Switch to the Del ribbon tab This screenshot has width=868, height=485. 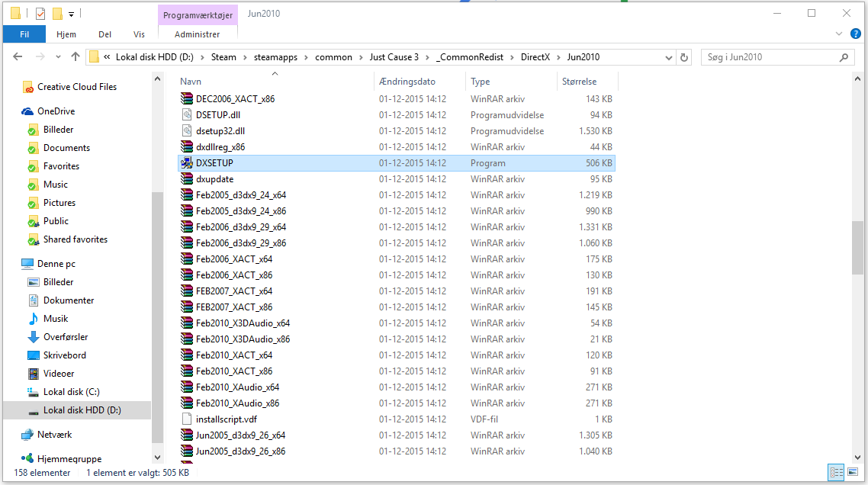point(104,34)
